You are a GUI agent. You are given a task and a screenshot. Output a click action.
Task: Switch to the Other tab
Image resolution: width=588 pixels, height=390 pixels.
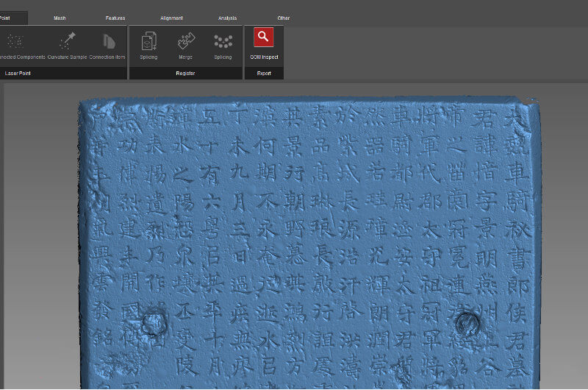coord(284,18)
